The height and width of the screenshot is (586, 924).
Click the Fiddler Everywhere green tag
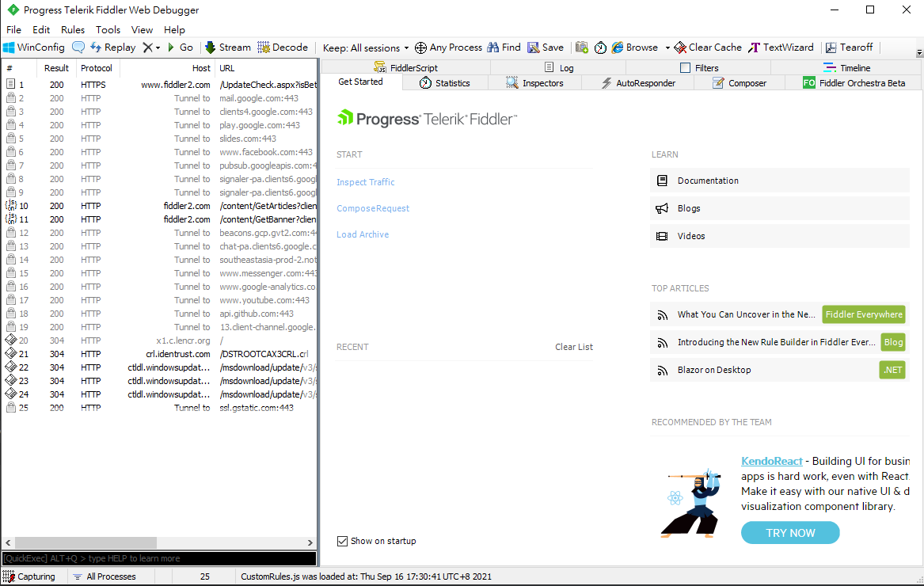pyautogui.click(x=863, y=314)
